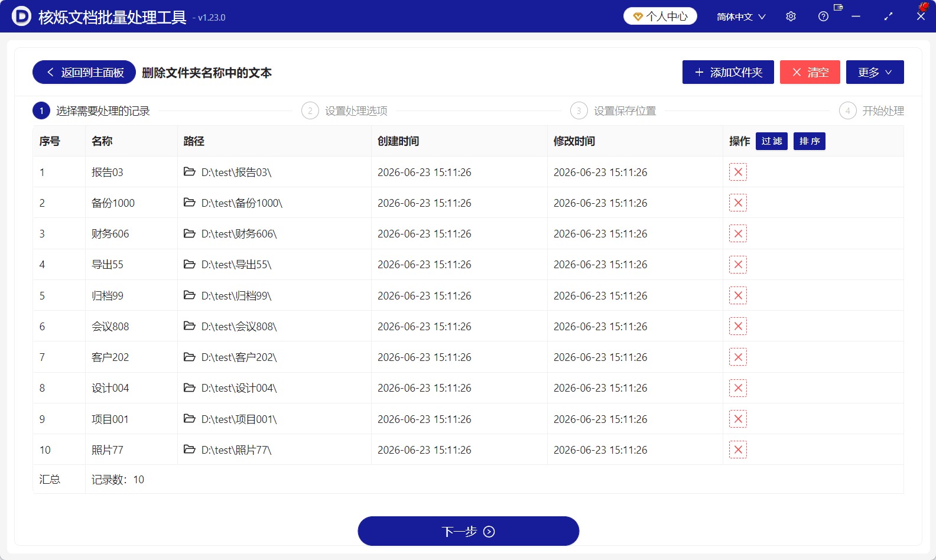Click path text D:\test\会议808\
This screenshot has height=560, width=936.
tap(239, 327)
